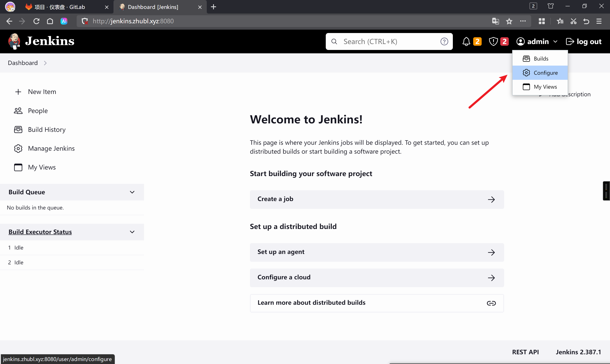The width and height of the screenshot is (610, 364).
Task: Toggle the admin user dropdown chevron
Action: point(555,41)
